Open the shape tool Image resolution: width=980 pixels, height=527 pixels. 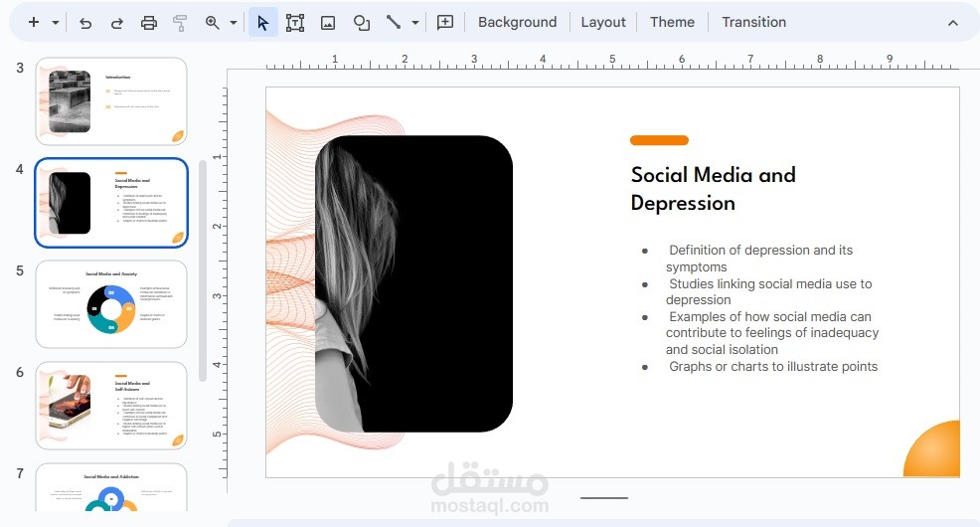coord(361,23)
